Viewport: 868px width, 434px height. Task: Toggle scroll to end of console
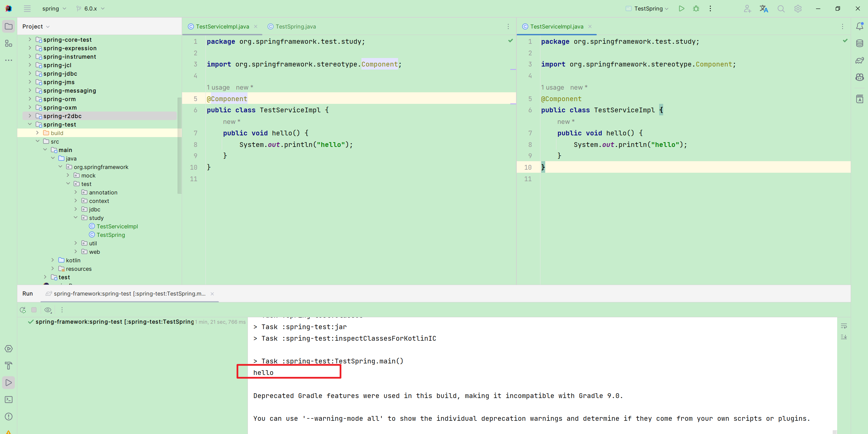click(x=844, y=337)
